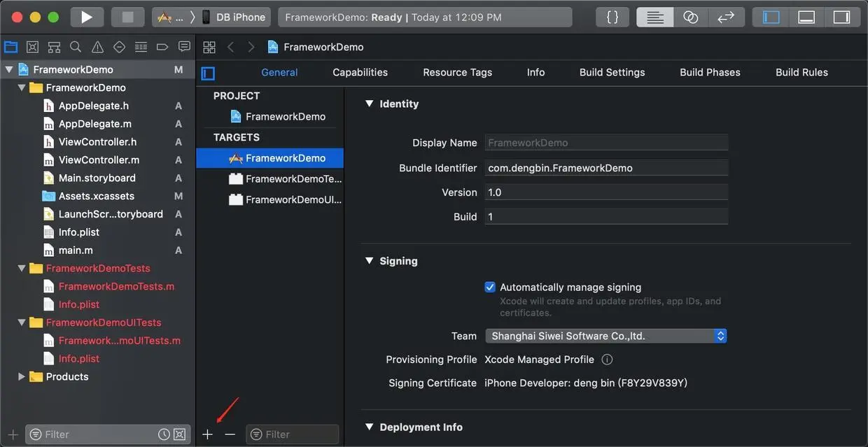Edit the Display Name field

(x=606, y=143)
